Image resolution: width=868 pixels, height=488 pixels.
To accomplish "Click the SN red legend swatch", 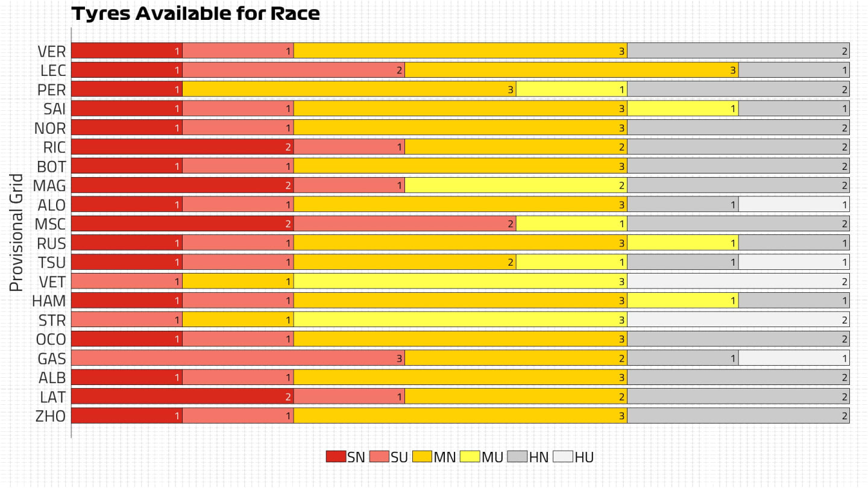I will [336, 457].
